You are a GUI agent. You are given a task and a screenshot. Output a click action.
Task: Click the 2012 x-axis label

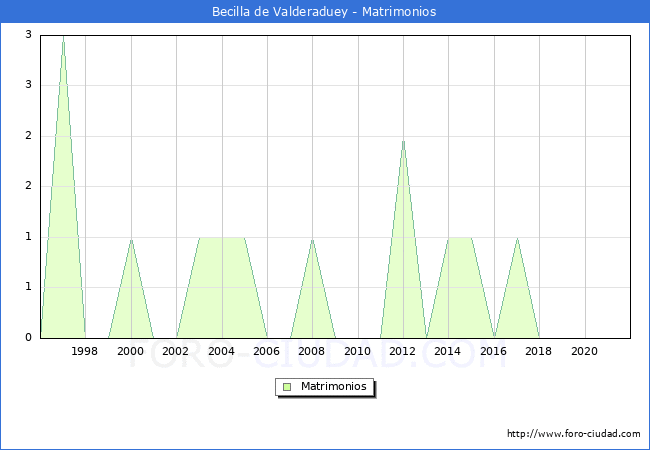pos(403,351)
